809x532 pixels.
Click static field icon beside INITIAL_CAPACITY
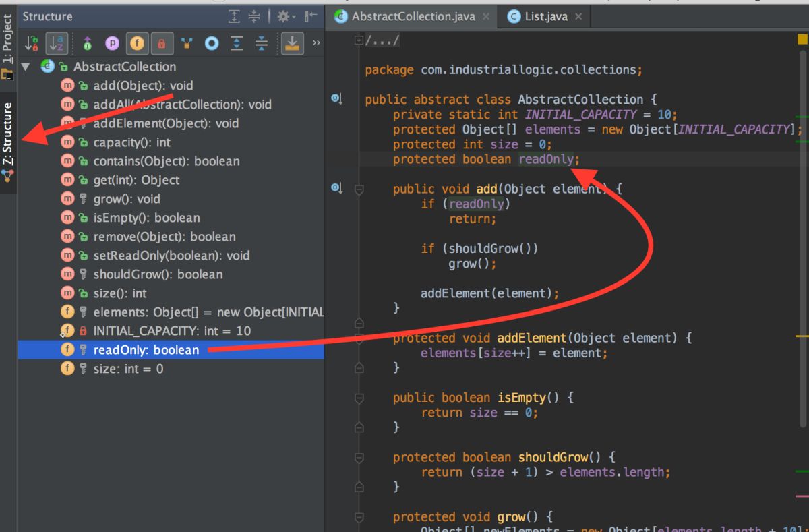[67, 331]
